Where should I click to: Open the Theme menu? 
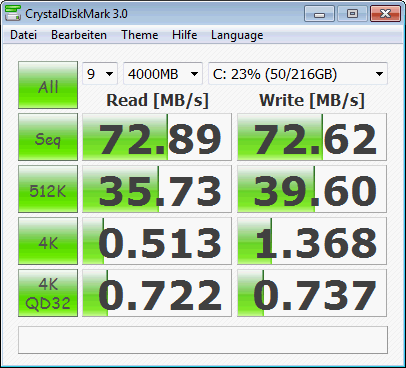coord(140,35)
